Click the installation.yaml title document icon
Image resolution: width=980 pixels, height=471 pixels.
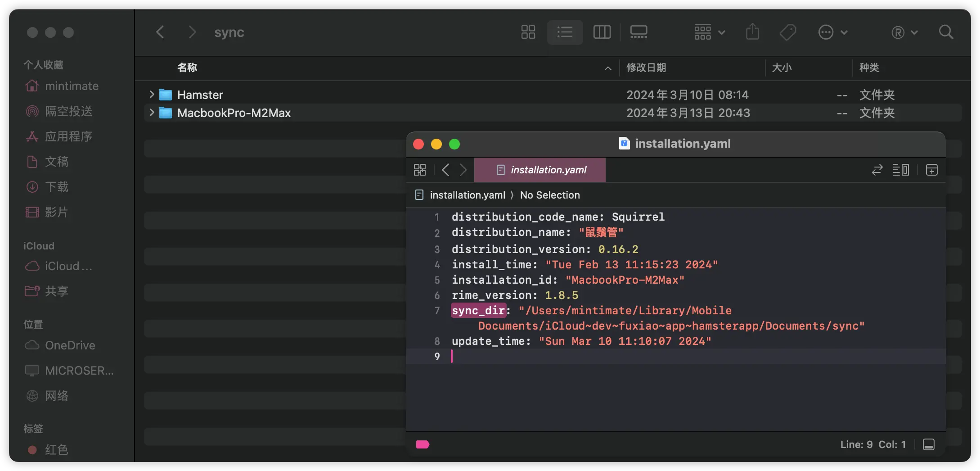pos(624,143)
